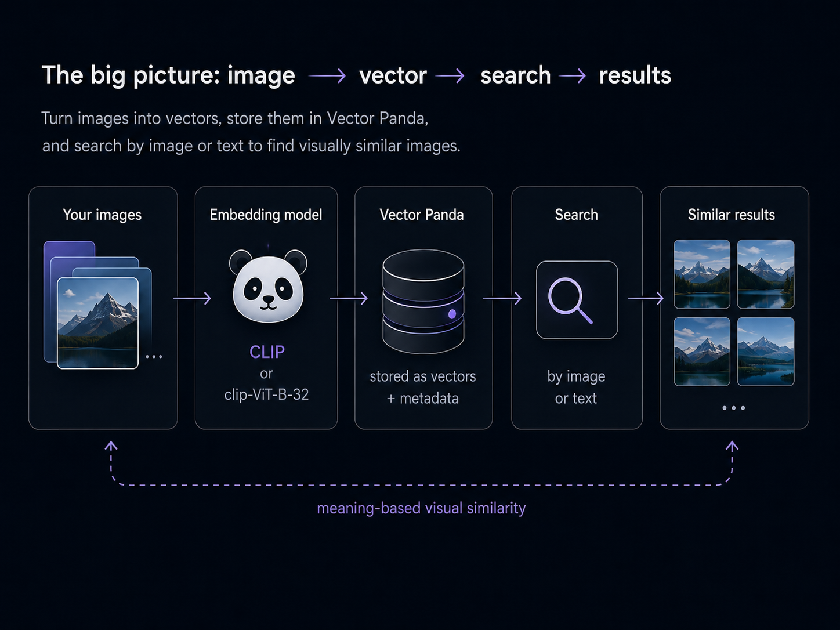Click the "Similar results" card title
The height and width of the screenshot is (630, 840).
(732, 215)
